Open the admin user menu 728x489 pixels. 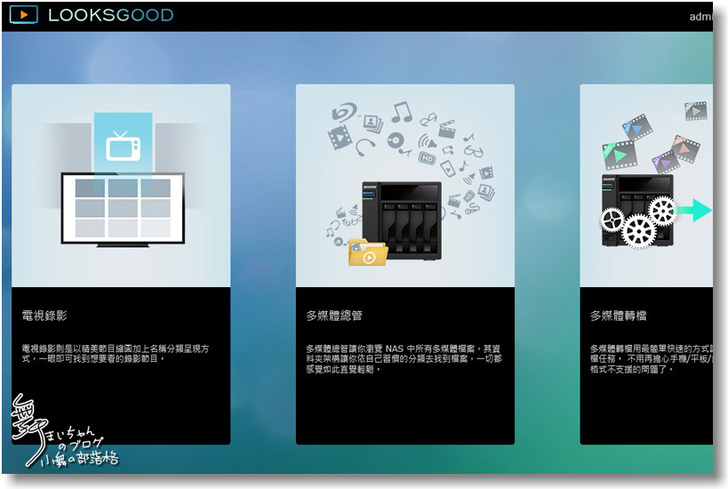point(701,17)
